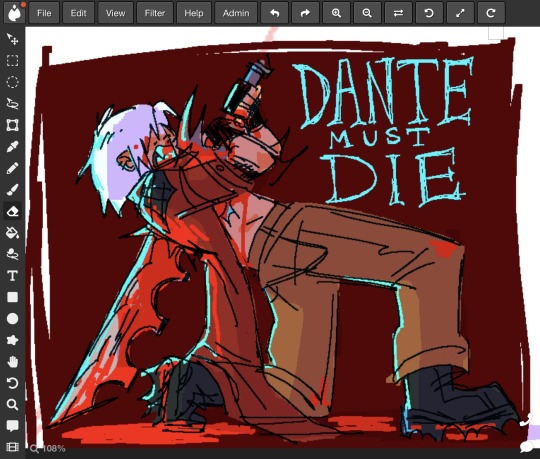Image resolution: width=540 pixels, height=459 pixels.
Task: Select the Rotate canvas tool in sidebar
Action: [x=12, y=383]
